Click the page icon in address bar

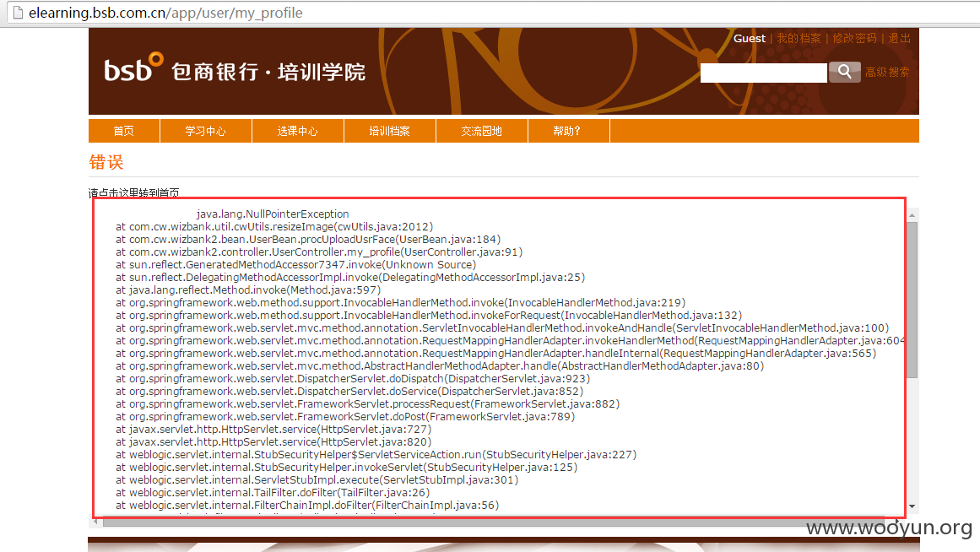[x=18, y=13]
